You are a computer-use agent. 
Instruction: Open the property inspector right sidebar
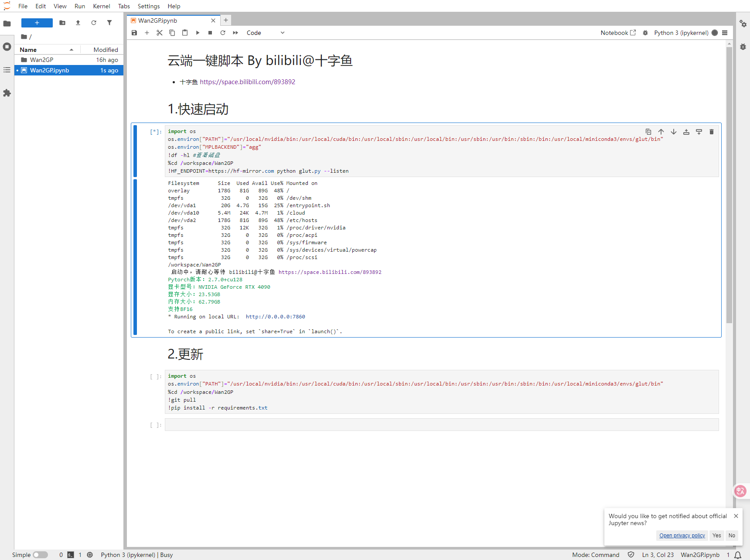[743, 24]
